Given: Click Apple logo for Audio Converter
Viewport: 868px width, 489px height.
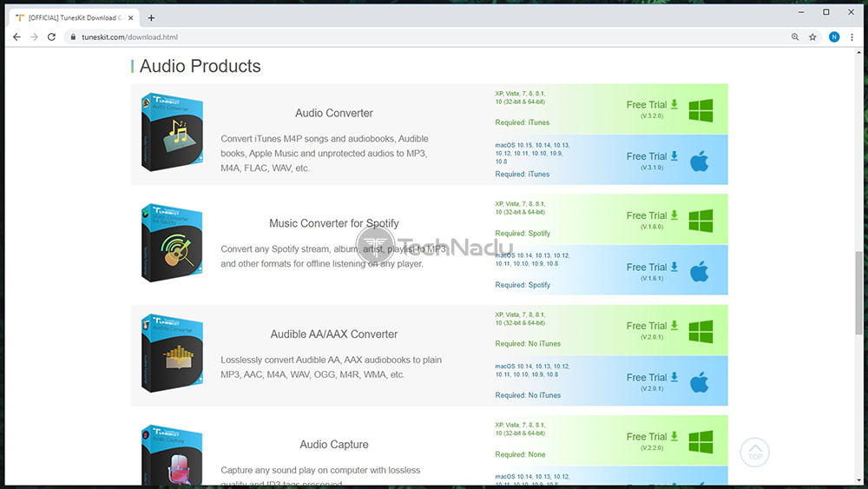Looking at the screenshot, I should (699, 162).
